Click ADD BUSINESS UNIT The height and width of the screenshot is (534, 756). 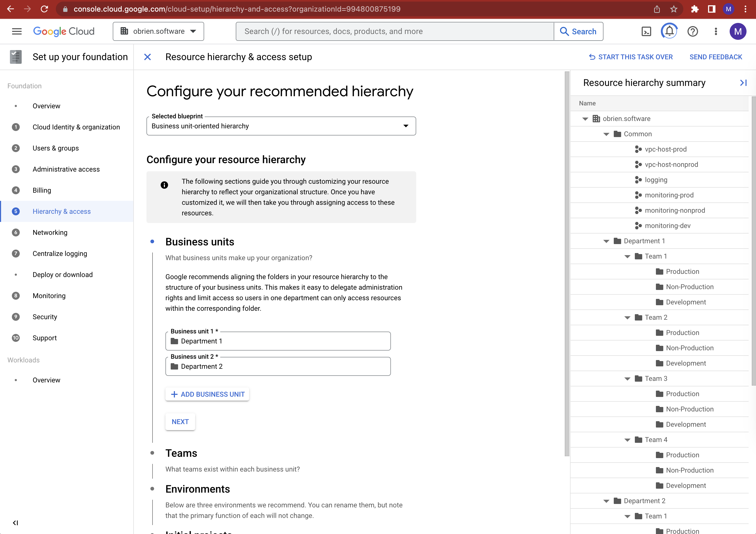(x=207, y=394)
